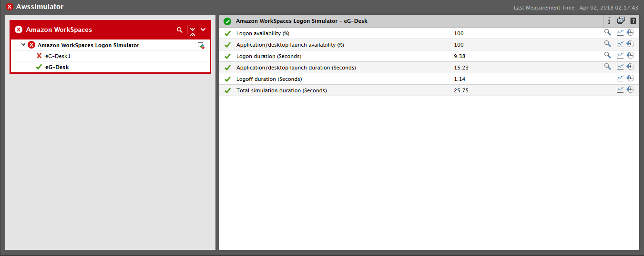644x256 pixels.
Task: Click green status icon in eG-Desk header
Action: 227,21
